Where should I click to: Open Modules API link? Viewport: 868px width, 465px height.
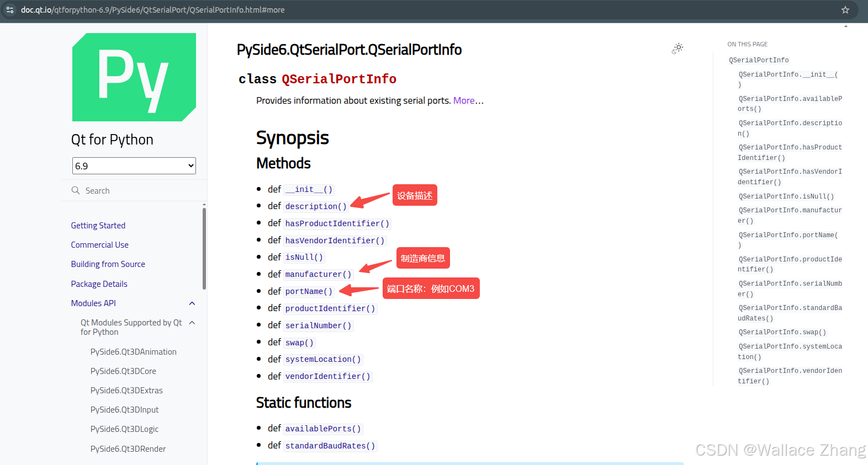(x=93, y=303)
